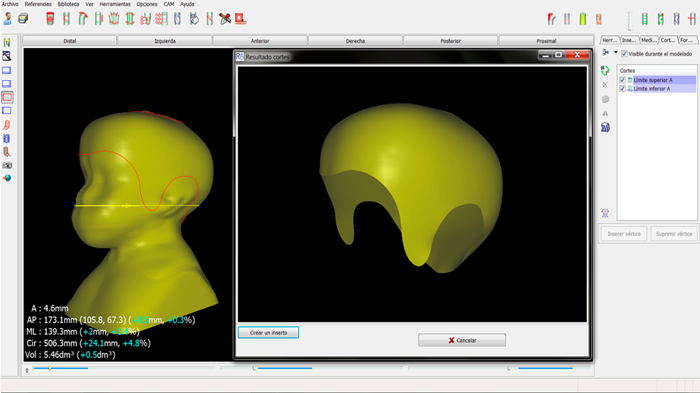Open the Archivo menu
700x393 pixels.
(x=10, y=4)
